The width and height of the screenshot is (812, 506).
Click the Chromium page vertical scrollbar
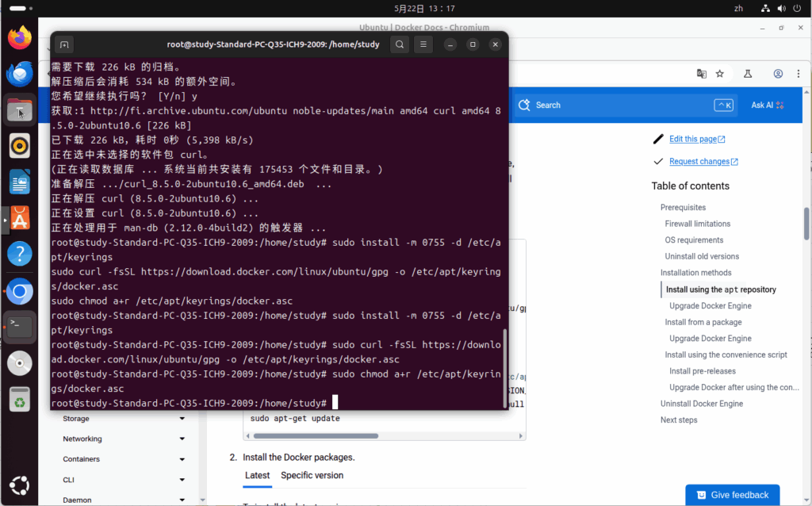806,224
